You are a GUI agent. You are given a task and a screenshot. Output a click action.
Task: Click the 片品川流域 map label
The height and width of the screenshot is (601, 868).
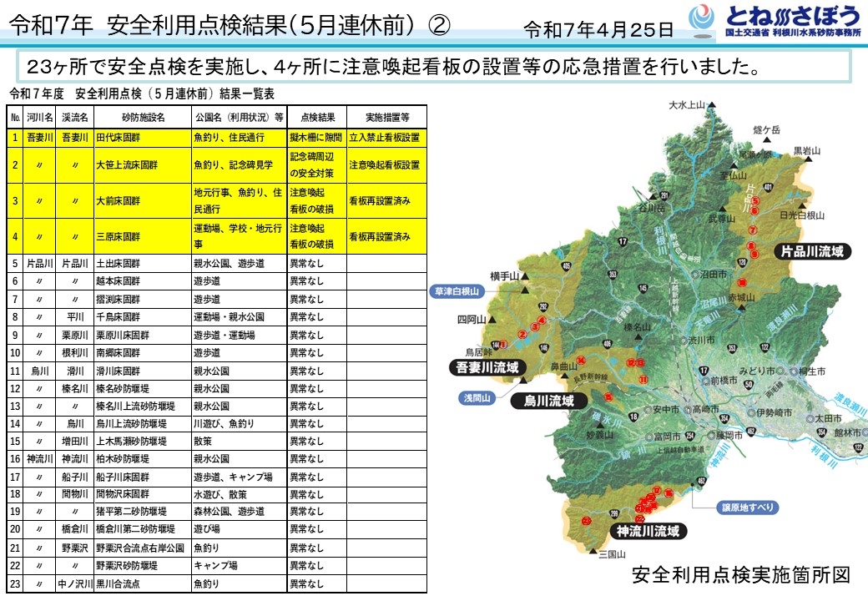812,251
